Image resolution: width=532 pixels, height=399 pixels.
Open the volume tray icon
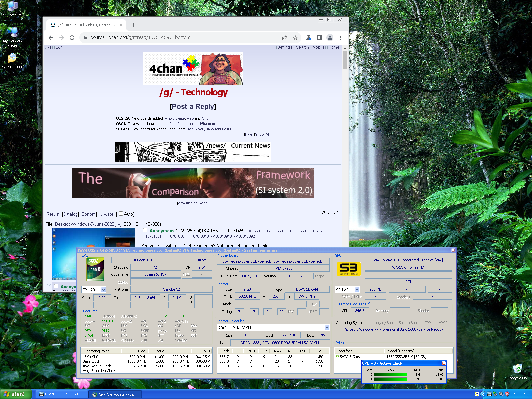[501, 394]
